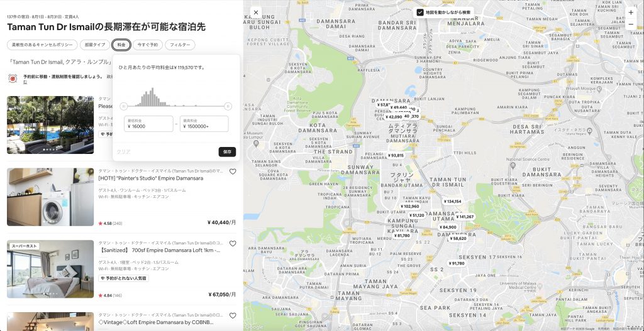The image size is (644, 331).
Task: Select the ¥58,620 map price marker
Action: pyautogui.click(x=458, y=238)
